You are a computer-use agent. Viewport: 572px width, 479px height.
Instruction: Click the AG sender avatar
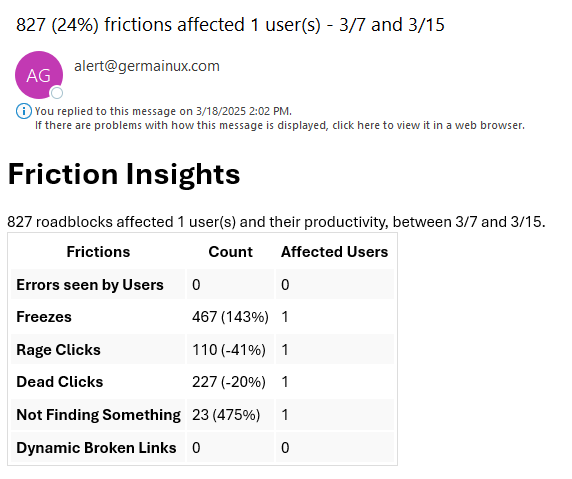[39, 75]
